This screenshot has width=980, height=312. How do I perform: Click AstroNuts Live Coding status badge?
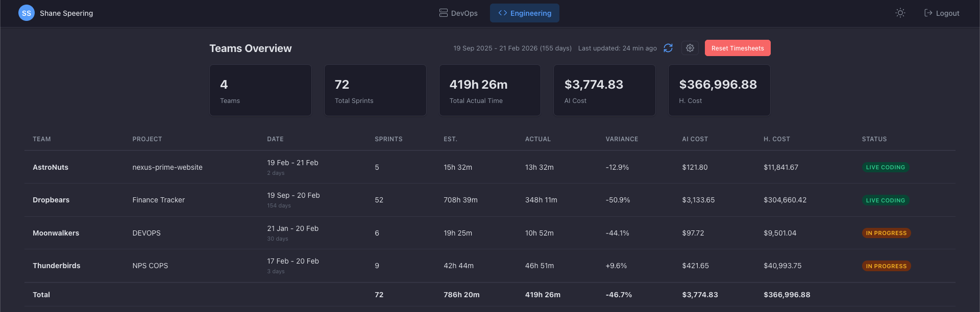(886, 167)
